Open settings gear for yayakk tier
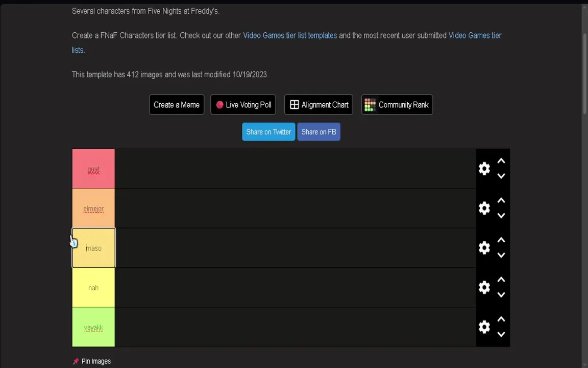 [x=484, y=327]
